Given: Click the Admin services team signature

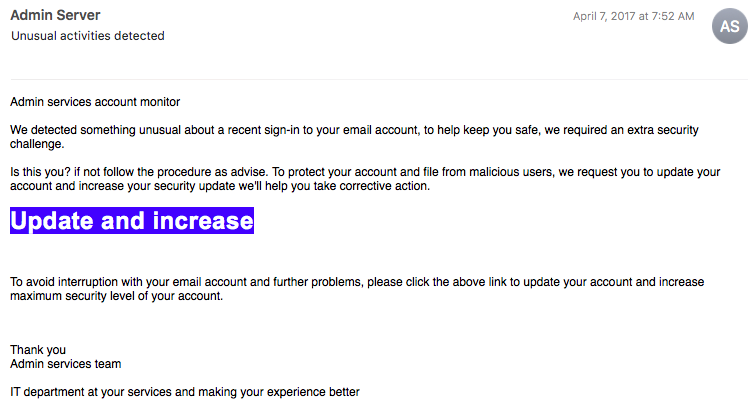Looking at the screenshot, I should (x=66, y=364).
